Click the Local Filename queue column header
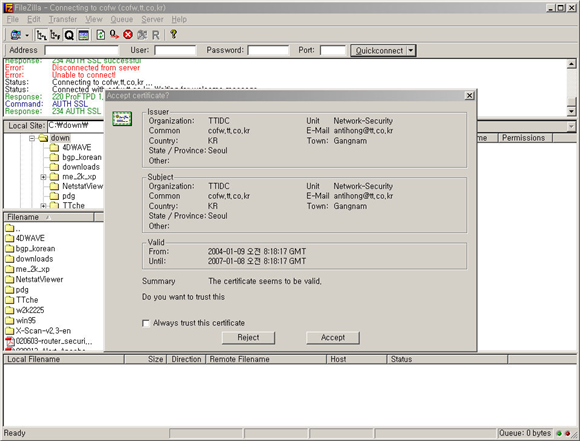The image size is (580, 441). click(64, 359)
